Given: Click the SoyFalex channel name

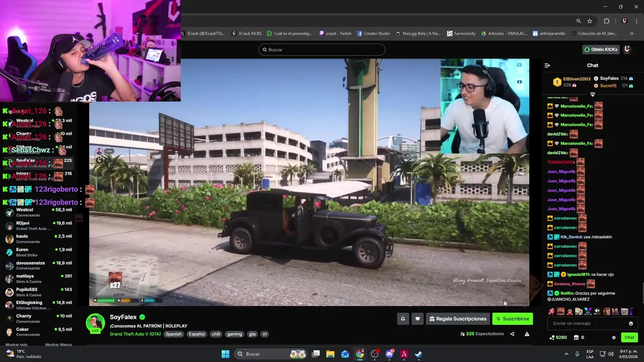Looking at the screenshot, I should [123, 317].
